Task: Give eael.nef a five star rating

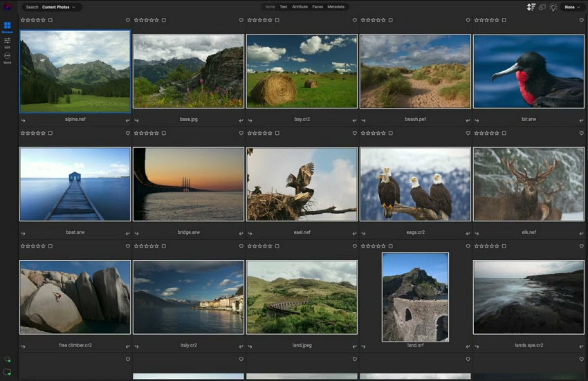Action: point(270,133)
